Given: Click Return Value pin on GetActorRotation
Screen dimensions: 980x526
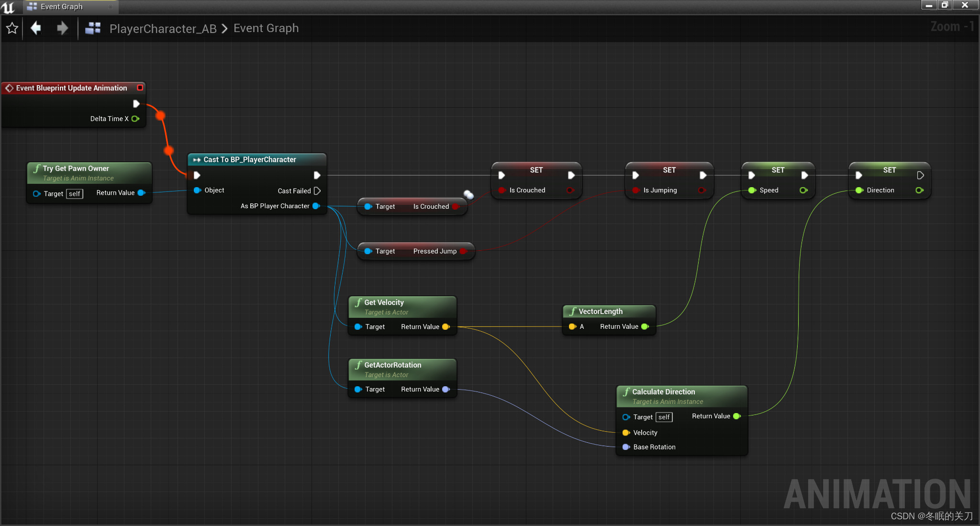Looking at the screenshot, I should point(446,390).
